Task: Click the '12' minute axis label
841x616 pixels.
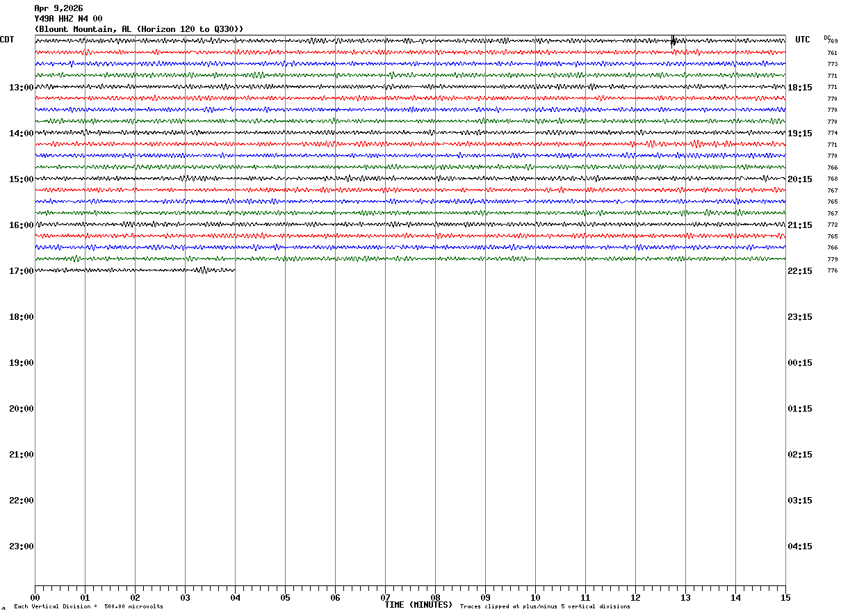Action: (635, 598)
